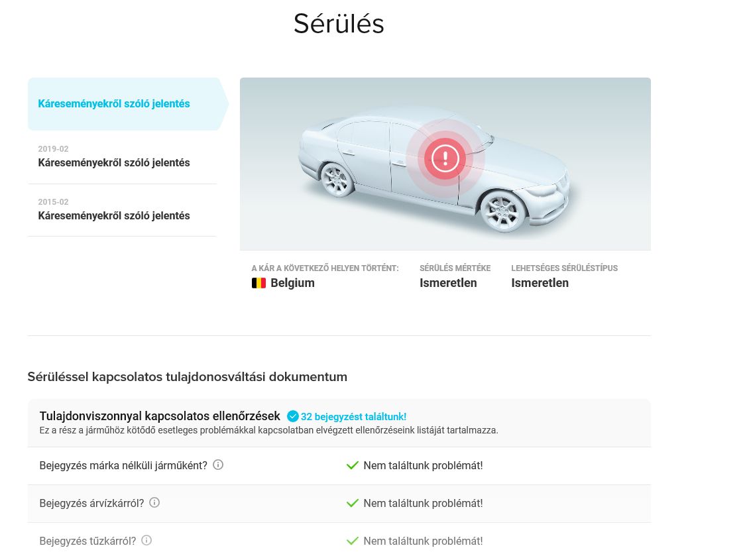Click green checkmark in árvízkárról row
747x560 pixels.
click(353, 504)
